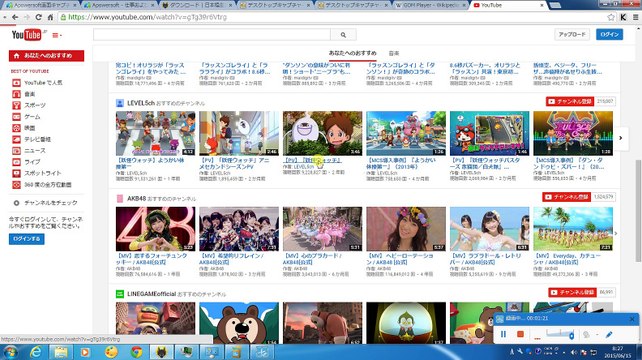Open the 妖怪ウォッチバスターズ thumbnail
This screenshot has height=360, width=642.
tap(489, 133)
